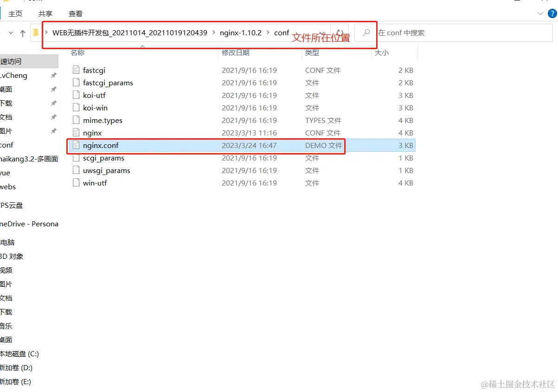Click the pin icon beside pinned 文档

tap(54, 117)
